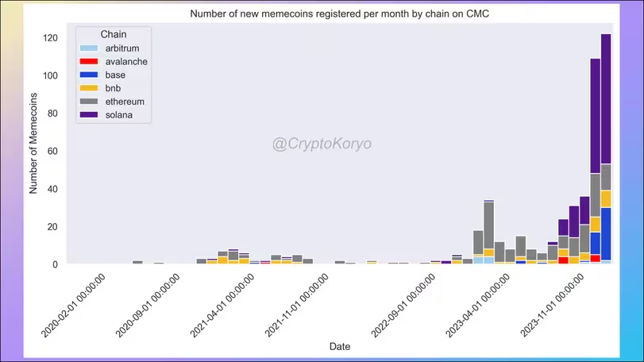Click the Date x-axis title
Viewport: 644px width, 362px height.
pos(340,346)
